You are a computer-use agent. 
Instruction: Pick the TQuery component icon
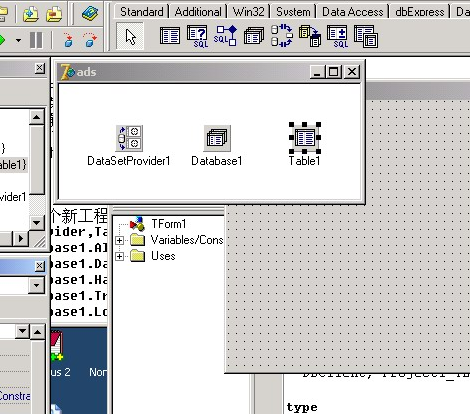tap(198, 36)
